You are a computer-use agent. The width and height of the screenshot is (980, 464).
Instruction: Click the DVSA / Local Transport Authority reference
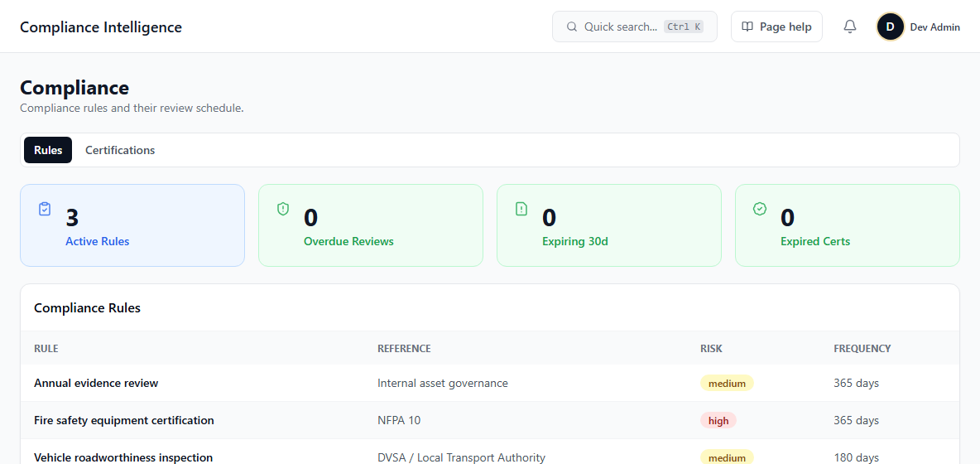click(461, 457)
